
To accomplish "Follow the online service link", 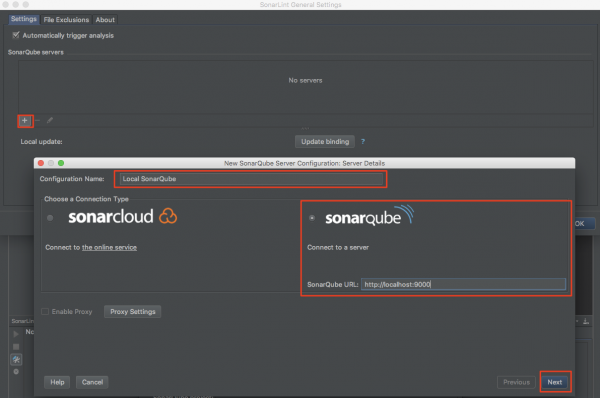I will pos(109,247).
